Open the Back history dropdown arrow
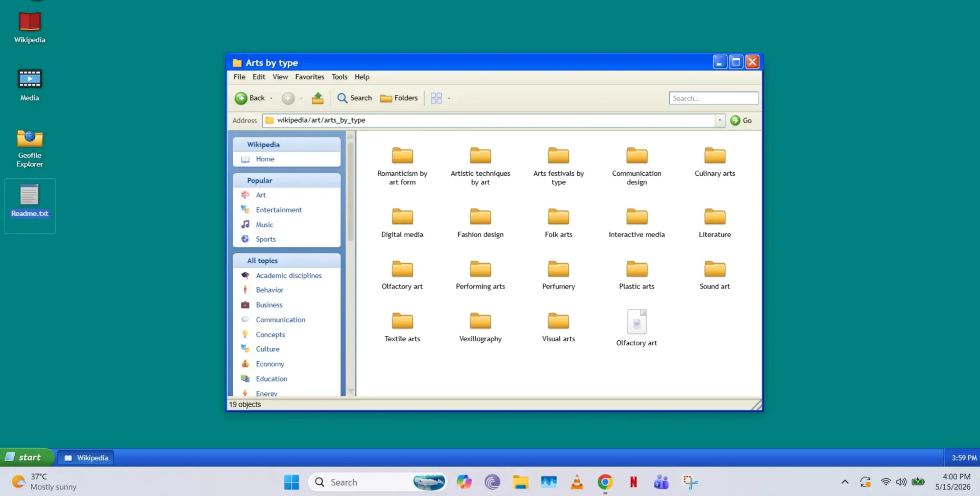The image size is (980, 496). click(271, 98)
